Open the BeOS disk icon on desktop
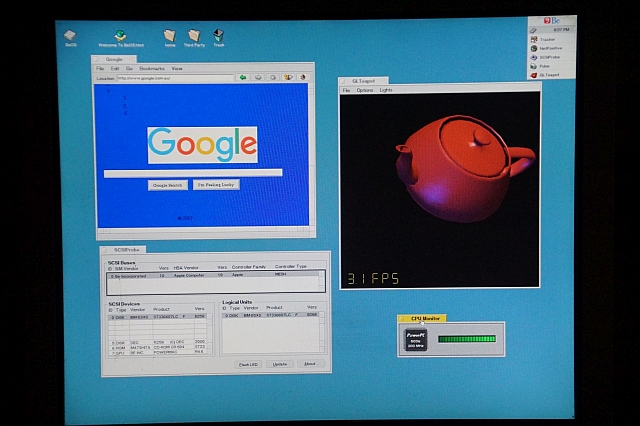 70,36
